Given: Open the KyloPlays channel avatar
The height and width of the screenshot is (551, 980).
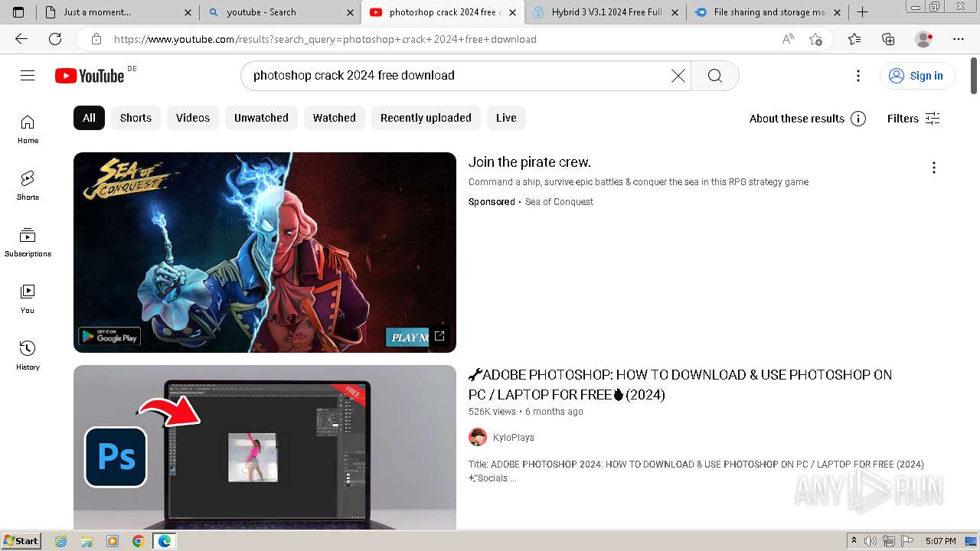Looking at the screenshot, I should [x=478, y=437].
